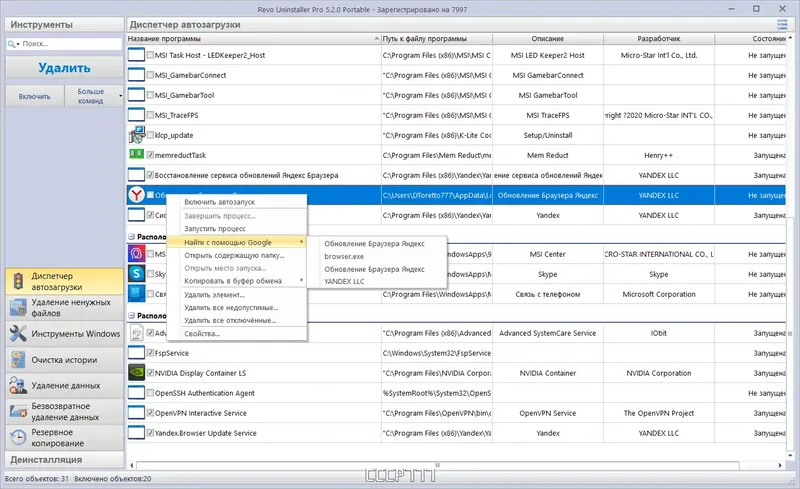Open Удаление данных tool icon
The image size is (800, 489).
[18, 385]
